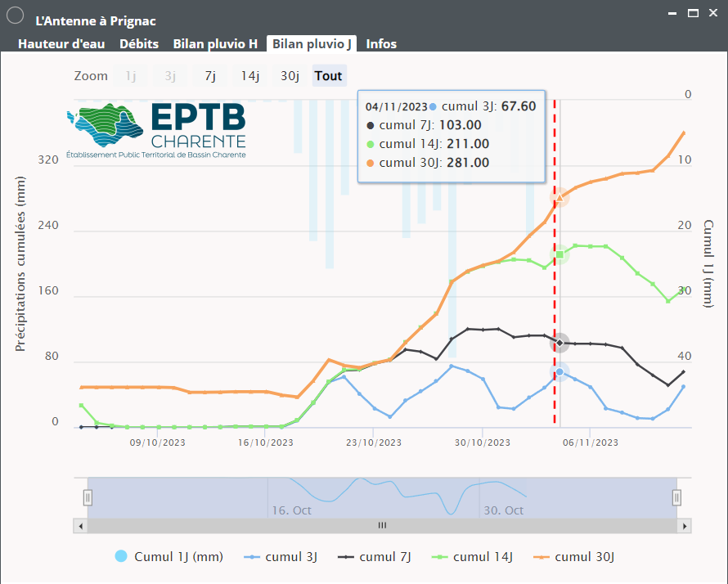Click the disabled 1j zoom button
Image resolution: width=728 pixels, height=584 pixels.
(130, 76)
